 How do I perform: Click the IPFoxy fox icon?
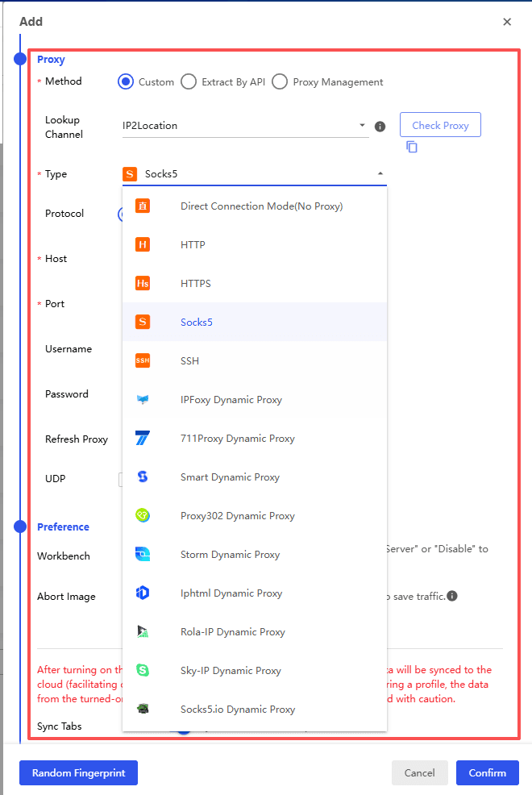[x=143, y=399]
